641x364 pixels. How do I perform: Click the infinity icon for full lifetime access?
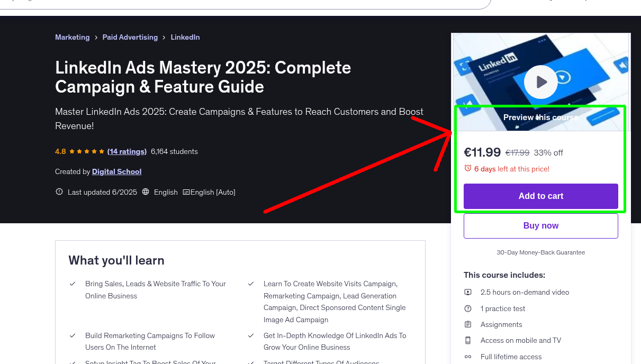(467, 357)
